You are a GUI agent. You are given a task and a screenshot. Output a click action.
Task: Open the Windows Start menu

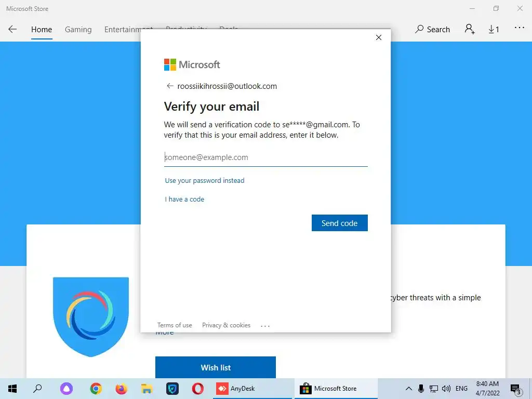click(x=12, y=389)
